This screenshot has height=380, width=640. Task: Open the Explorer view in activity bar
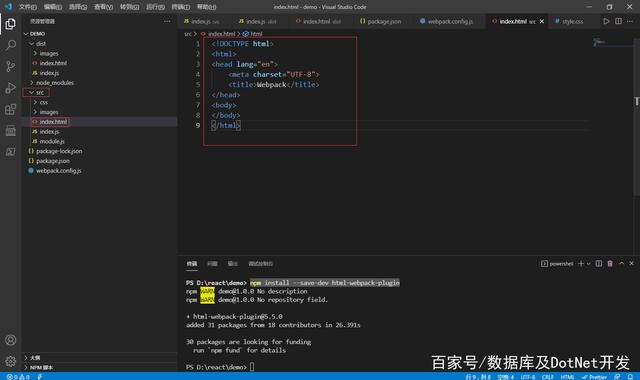(x=11, y=24)
